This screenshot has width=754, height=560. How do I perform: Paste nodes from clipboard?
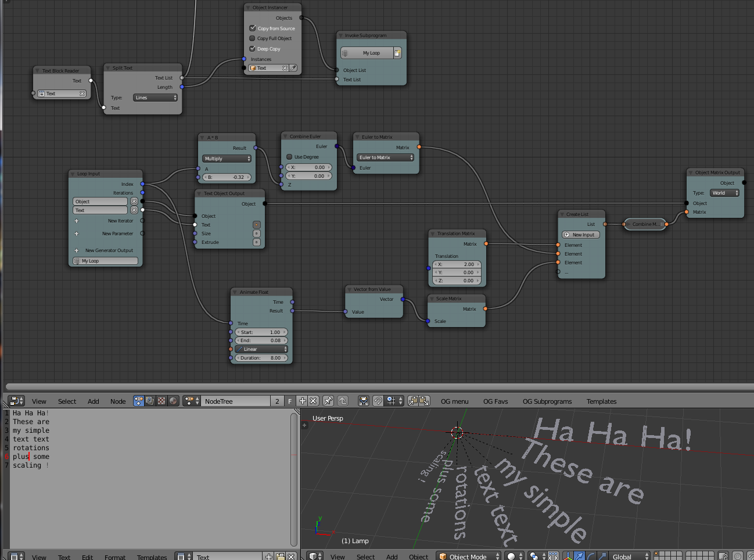coord(424,401)
